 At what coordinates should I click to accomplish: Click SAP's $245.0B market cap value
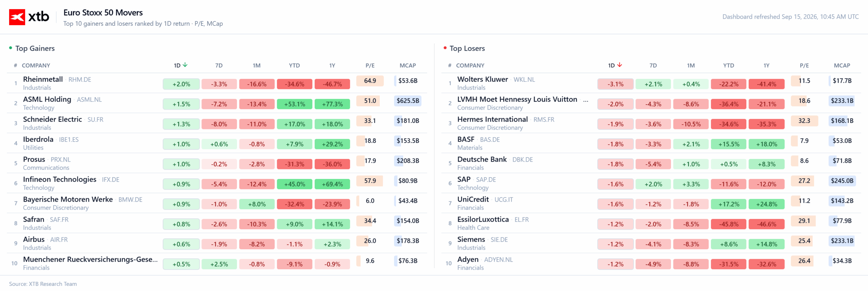click(x=842, y=181)
